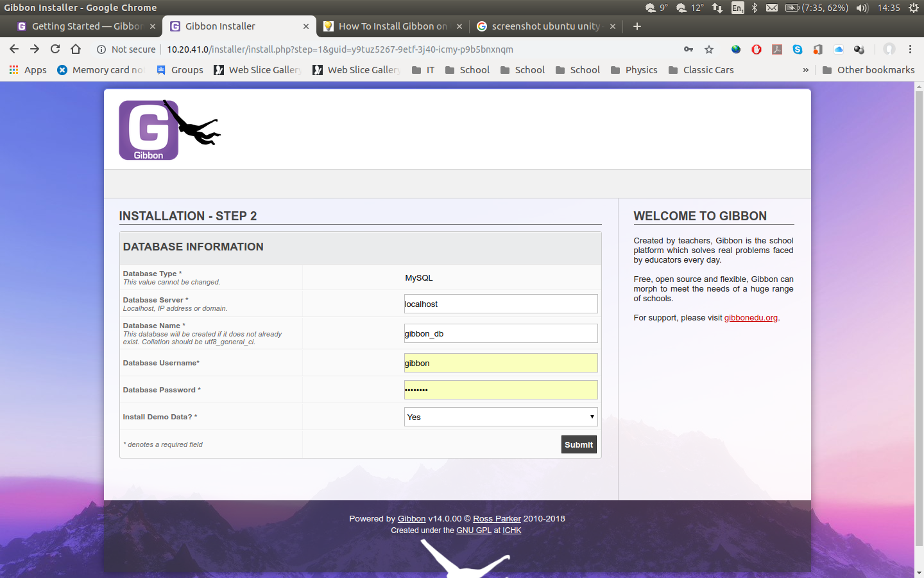This screenshot has width=924, height=578.
Task: Open the red stop-hand ad blocker extension
Action: [757, 49]
